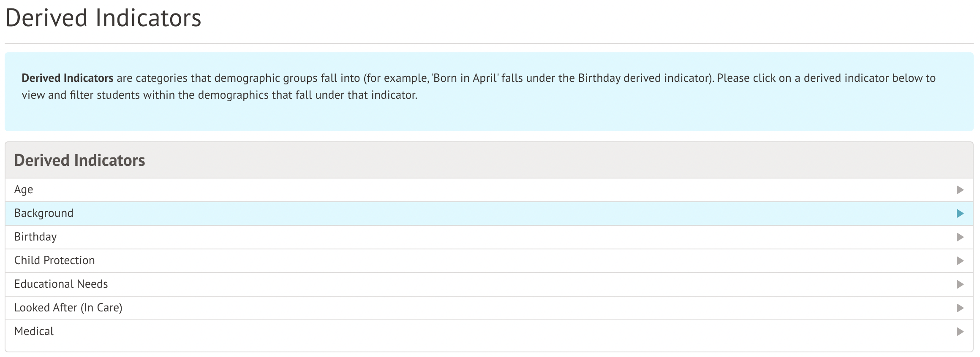Click the horizontal divider under page title

pos(489,43)
